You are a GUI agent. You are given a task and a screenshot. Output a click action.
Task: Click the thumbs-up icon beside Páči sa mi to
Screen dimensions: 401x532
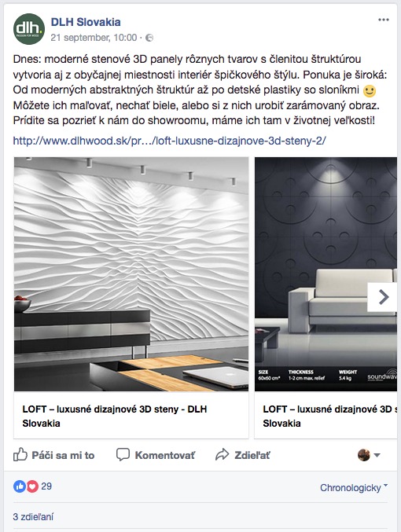[20, 455]
